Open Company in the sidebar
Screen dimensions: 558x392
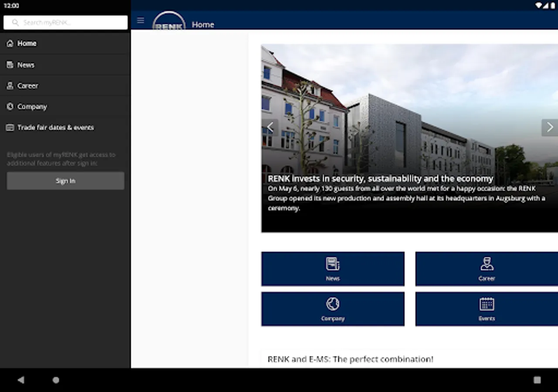point(65,107)
